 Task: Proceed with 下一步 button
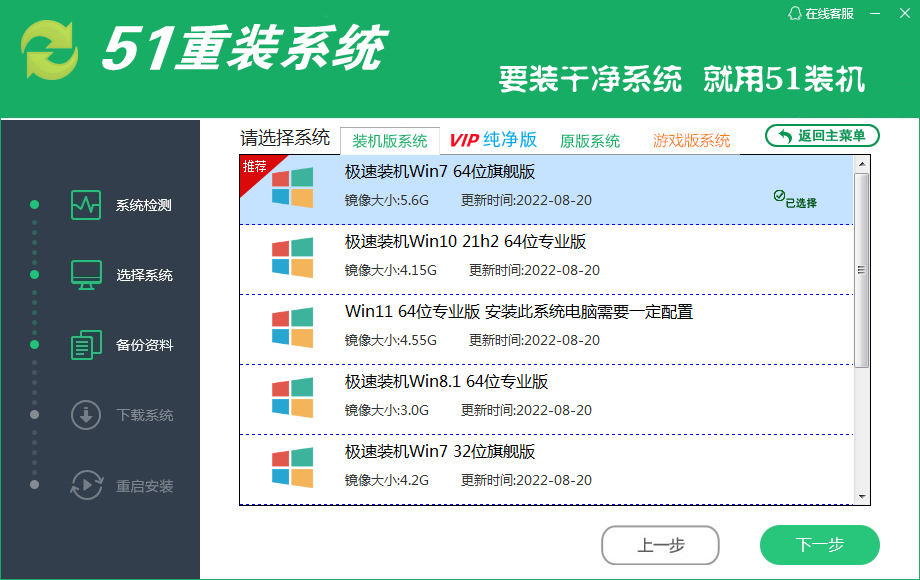point(820,545)
